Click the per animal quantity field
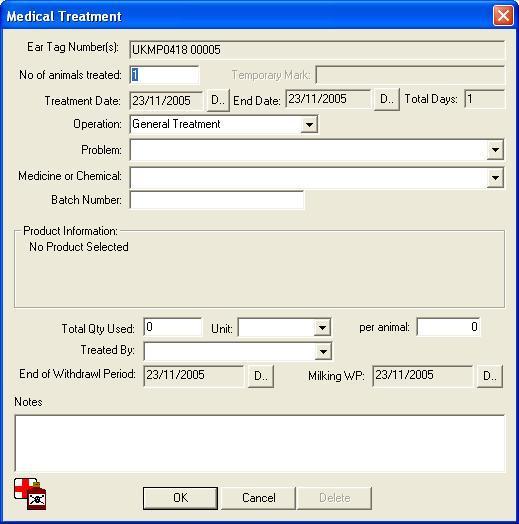Screen dimensions: 519x524 (448, 327)
